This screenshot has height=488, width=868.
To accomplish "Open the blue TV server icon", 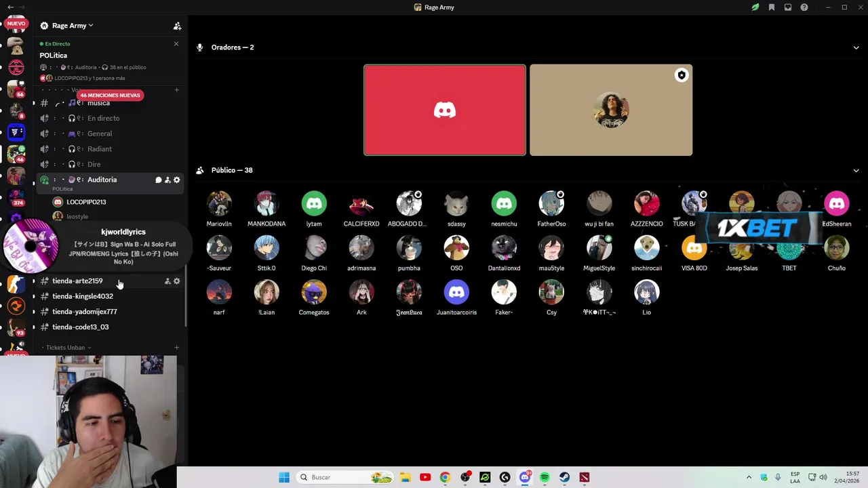I will tap(16, 132).
